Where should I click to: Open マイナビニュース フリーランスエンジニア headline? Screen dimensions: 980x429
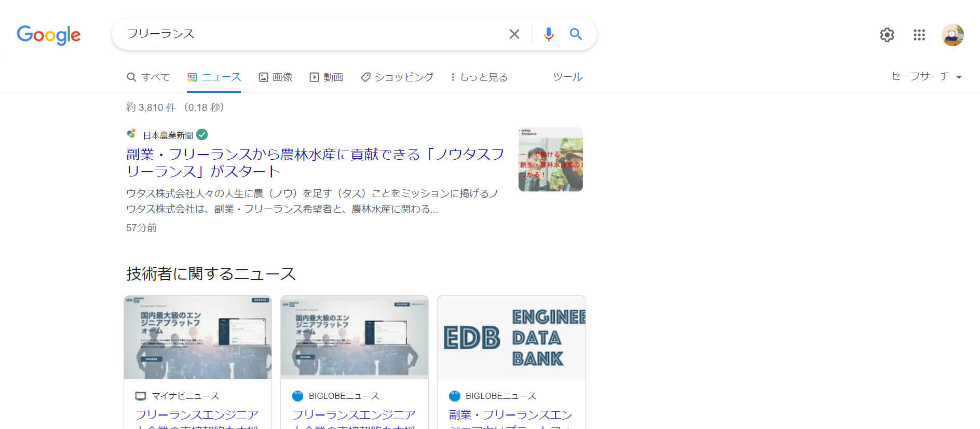tap(197, 421)
